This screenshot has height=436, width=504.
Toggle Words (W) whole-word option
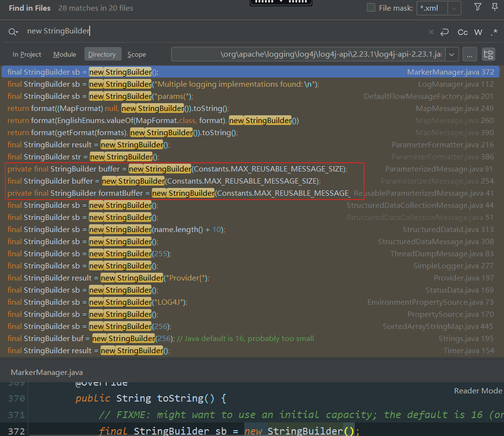point(478,32)
